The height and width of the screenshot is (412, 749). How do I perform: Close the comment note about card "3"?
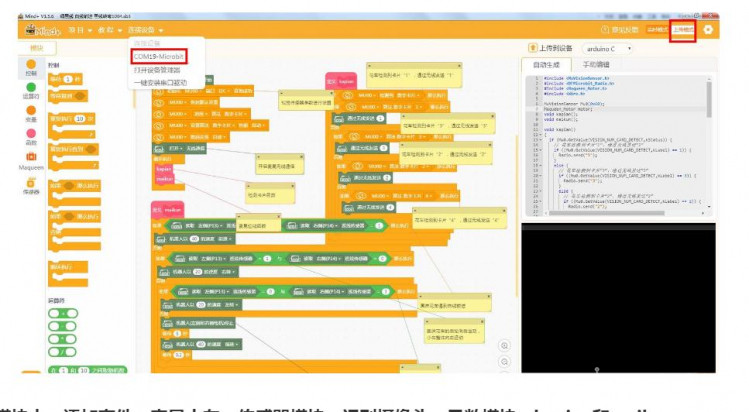492,116
